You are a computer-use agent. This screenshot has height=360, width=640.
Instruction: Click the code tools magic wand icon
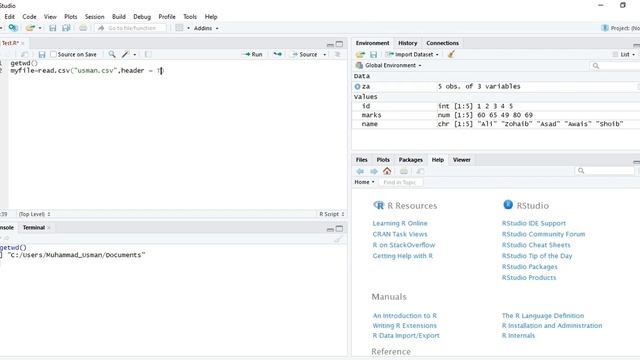[x=125, y=54]
